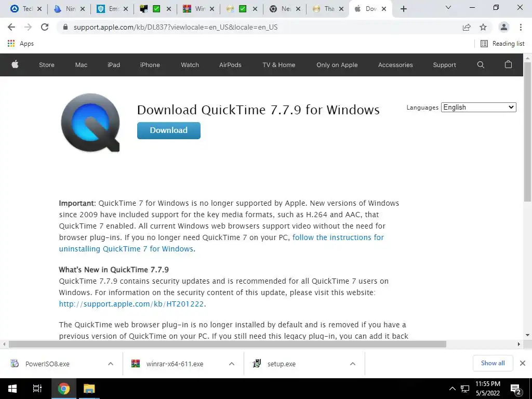The height and width of the screenshot is (399, 532).
Task: Switch to the Win tab
Action: point(199,9)
